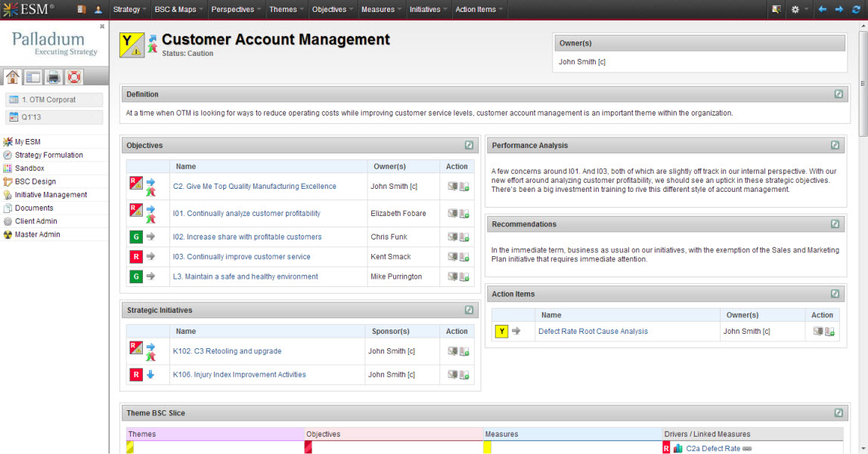Open L3. Maintain a safe and healthy environment
This screenshot has height=454, width=868.
(245, 276)
